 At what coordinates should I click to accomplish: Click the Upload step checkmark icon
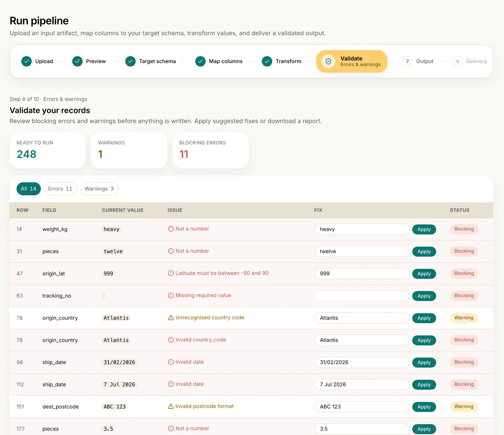[x=26, y=61]
